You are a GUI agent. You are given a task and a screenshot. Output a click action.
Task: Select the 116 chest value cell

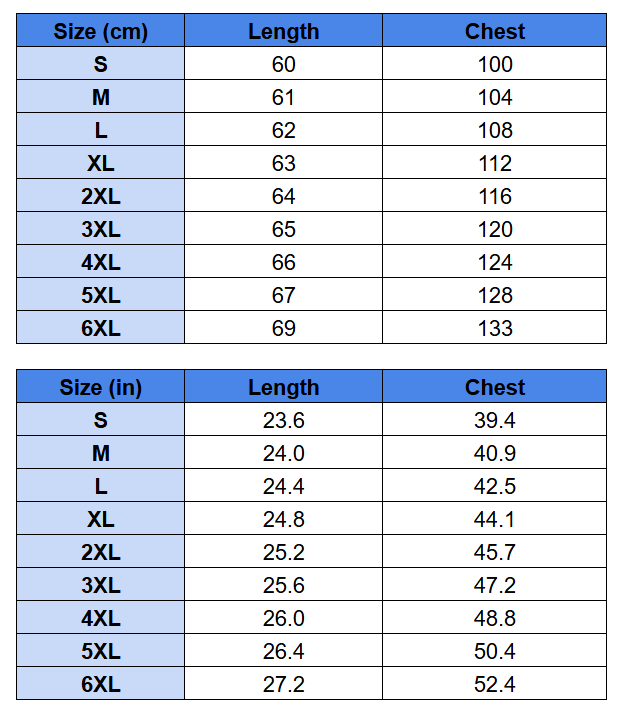pos(494,195)
